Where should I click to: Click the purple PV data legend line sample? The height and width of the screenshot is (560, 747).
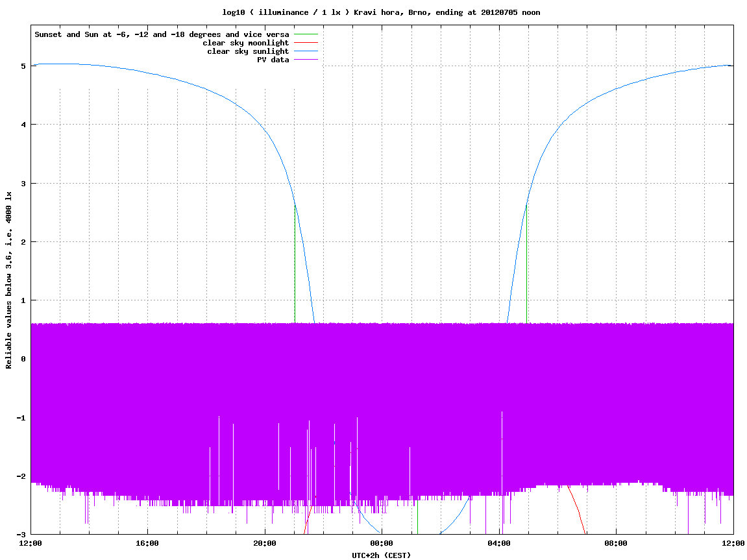[306, 60]
